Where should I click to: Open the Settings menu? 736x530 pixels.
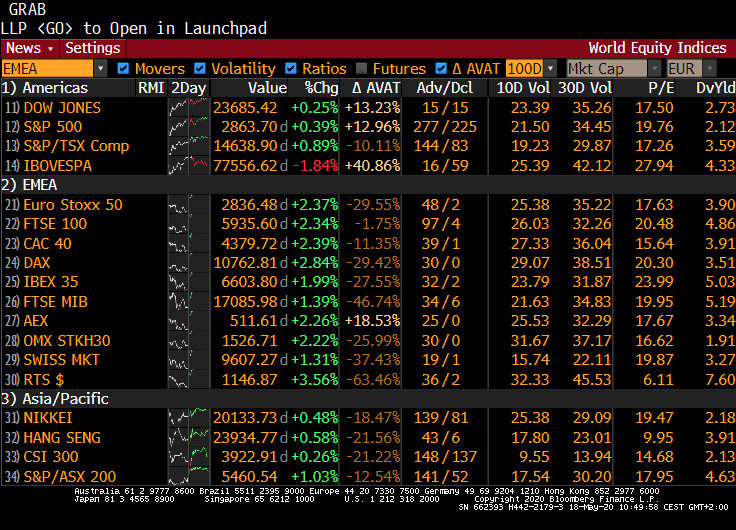[92, 48]
